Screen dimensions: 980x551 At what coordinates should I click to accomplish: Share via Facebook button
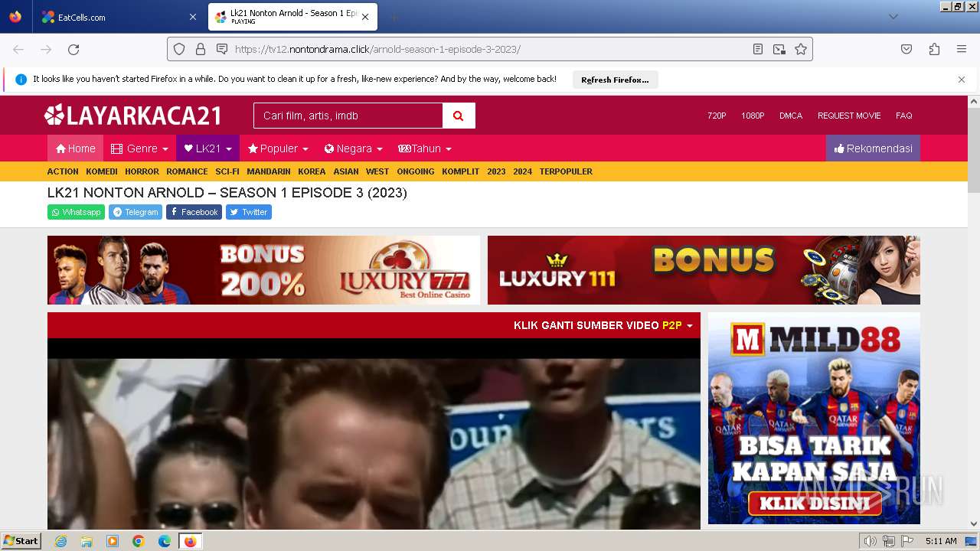194,212
